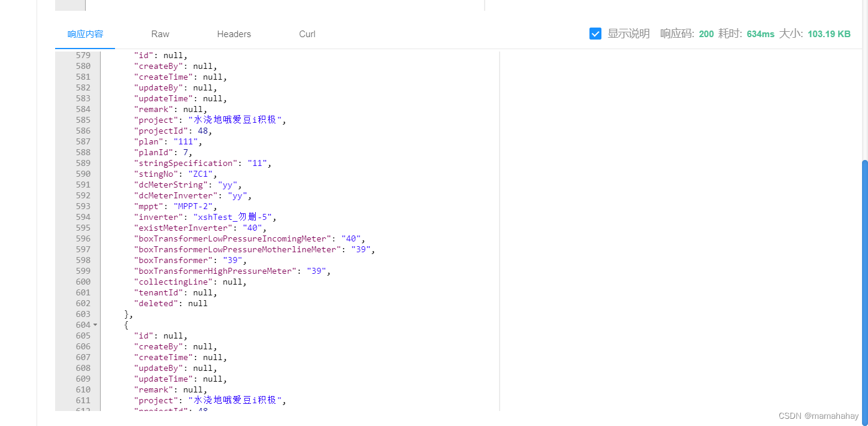Image resolution: width=868 pixels, height=426 pixels.
Task: Switch to the 响应内容 tab
Action: 84,34
